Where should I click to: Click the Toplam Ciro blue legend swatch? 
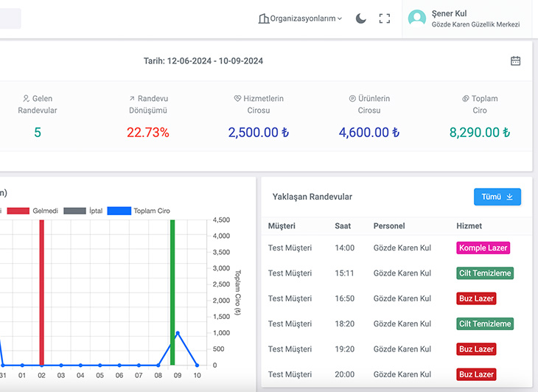119,211
